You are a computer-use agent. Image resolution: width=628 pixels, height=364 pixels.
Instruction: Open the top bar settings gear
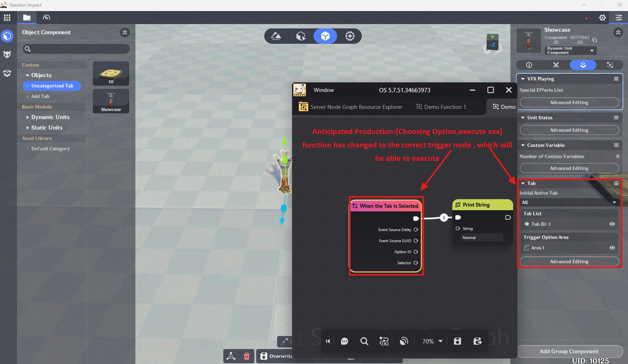pyautogui.click(x=602, y=17)
